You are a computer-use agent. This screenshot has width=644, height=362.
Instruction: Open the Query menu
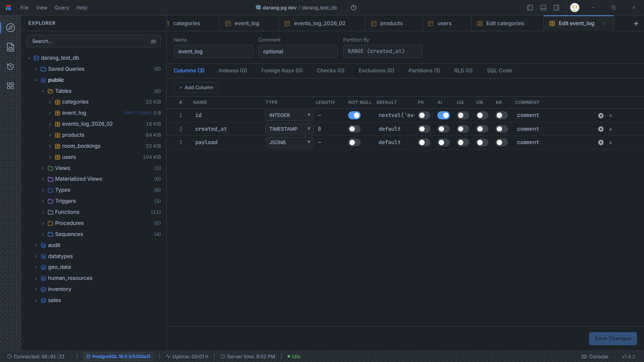click(62, 7)
